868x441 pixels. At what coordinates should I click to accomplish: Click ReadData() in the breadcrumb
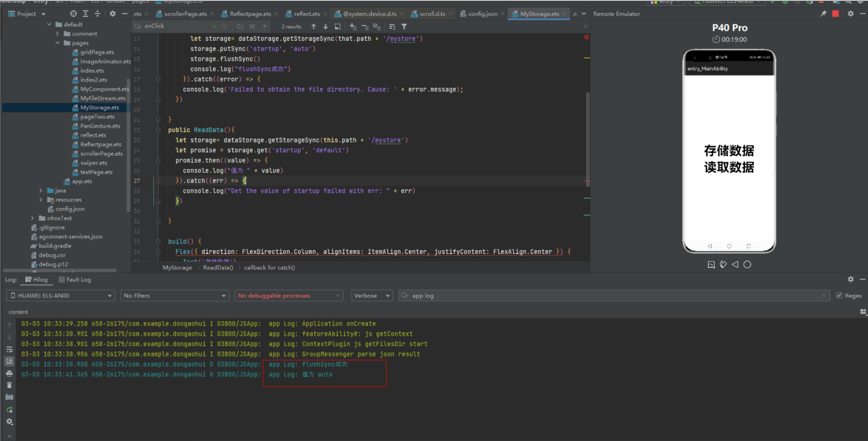point(218,268)
